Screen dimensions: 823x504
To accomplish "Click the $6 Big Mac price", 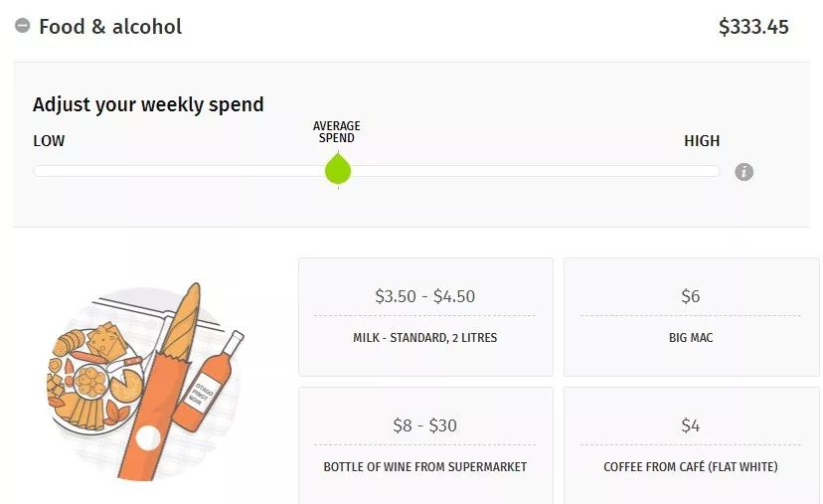I will tap(690, 295).
